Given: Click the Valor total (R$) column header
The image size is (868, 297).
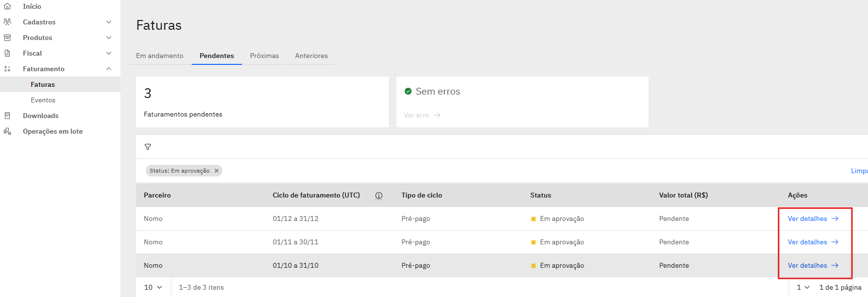Looking at the screenshot, I should click(x=683, y=195).
